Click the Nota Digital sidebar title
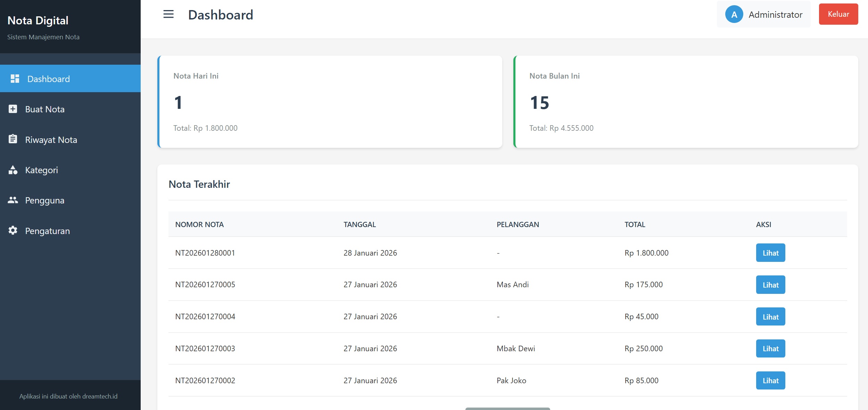This screenshot has height=410, width=868. (x=38, y=21)
